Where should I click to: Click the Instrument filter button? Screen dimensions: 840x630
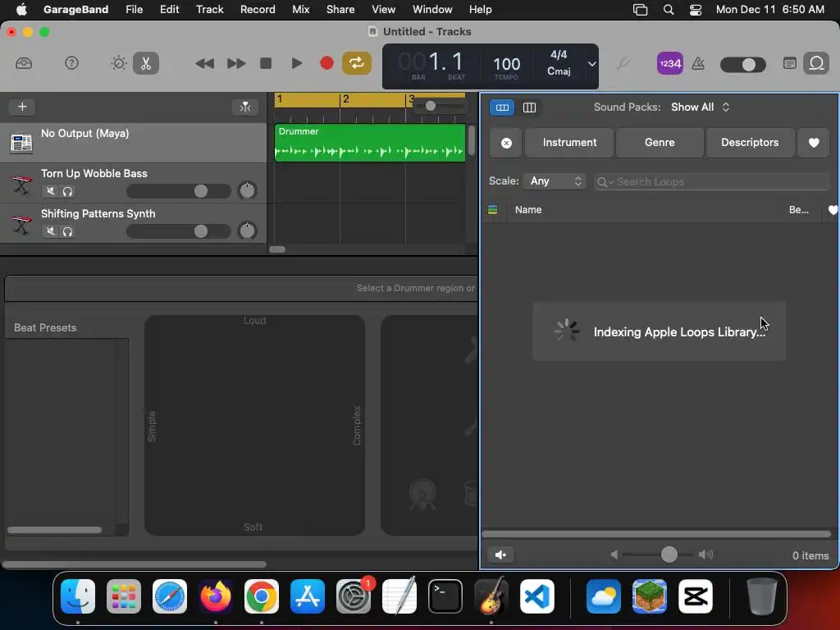point(569,143)
